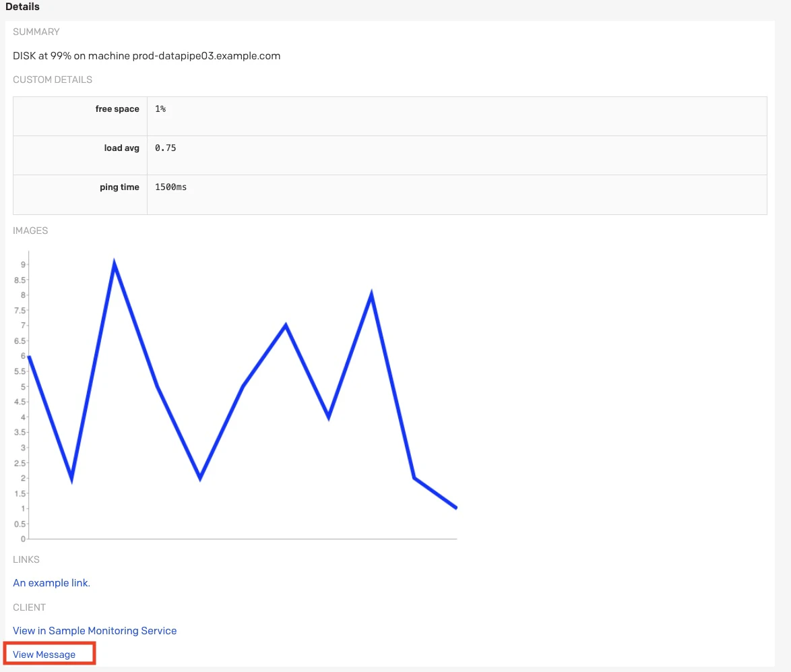Select the summary text about DISK at 99%
791x672 pixels.
[x=146, y=56]
